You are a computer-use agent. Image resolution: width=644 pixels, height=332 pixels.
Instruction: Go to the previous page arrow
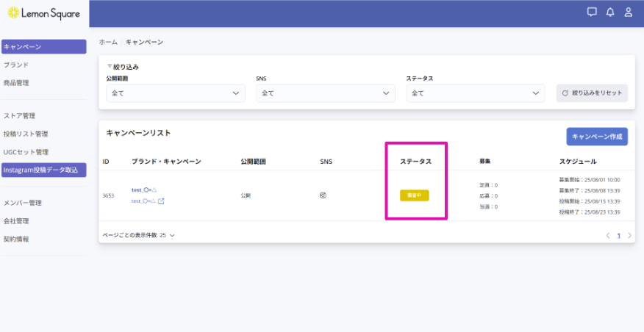pos(608,236)
